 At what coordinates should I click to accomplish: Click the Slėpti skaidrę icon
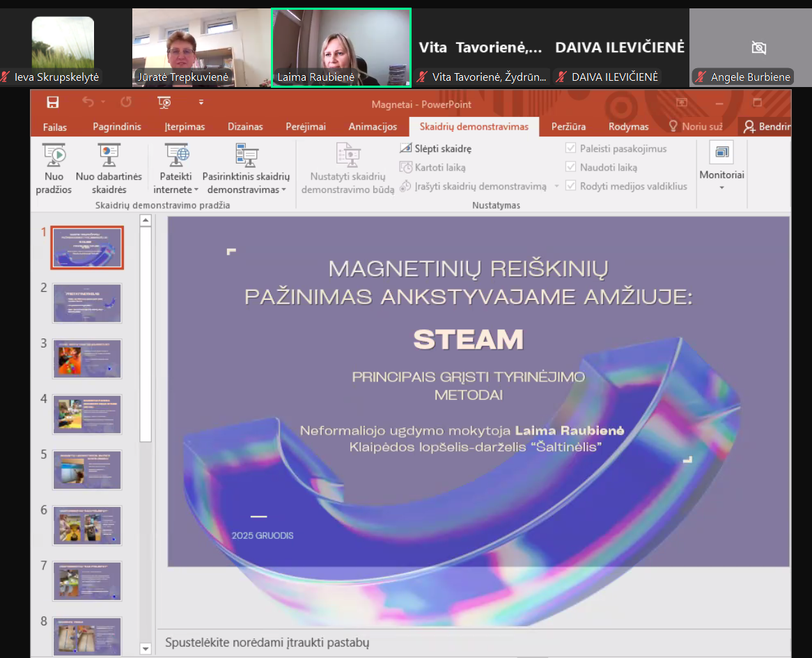pos(406,148)
